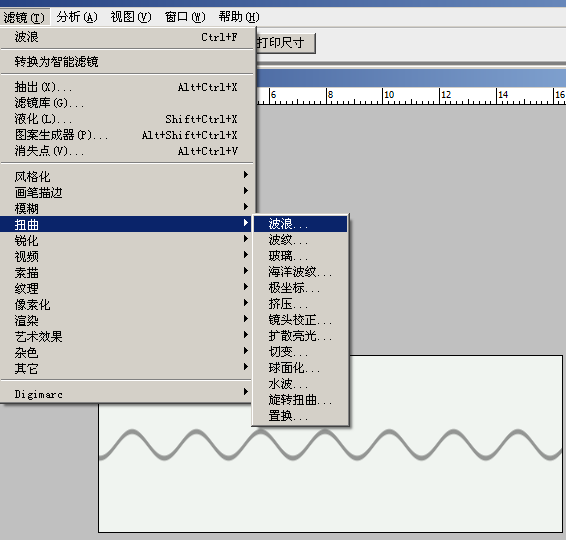
Task: Open 抽出(X)... filter
Action: pyautogui.click(x=126, y=87)
